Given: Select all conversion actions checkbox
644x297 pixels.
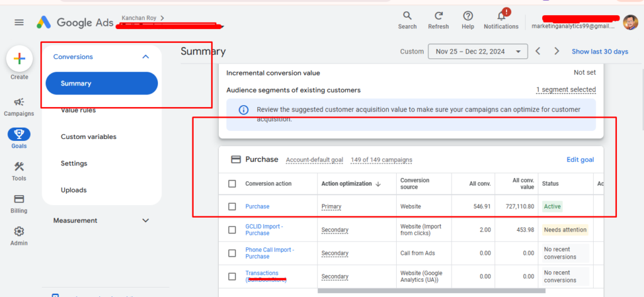Looking at the screenshot, I should click(x=232, y=184).
